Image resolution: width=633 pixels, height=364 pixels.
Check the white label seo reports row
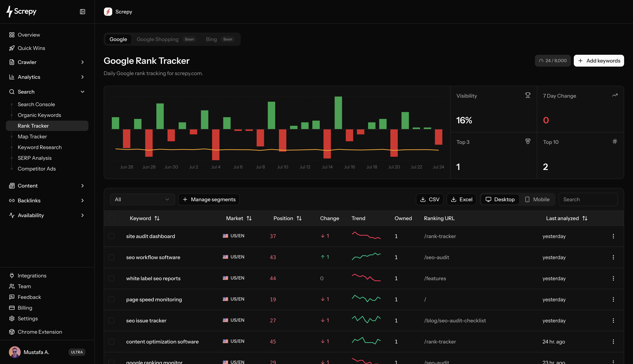(x=112, y=279)
